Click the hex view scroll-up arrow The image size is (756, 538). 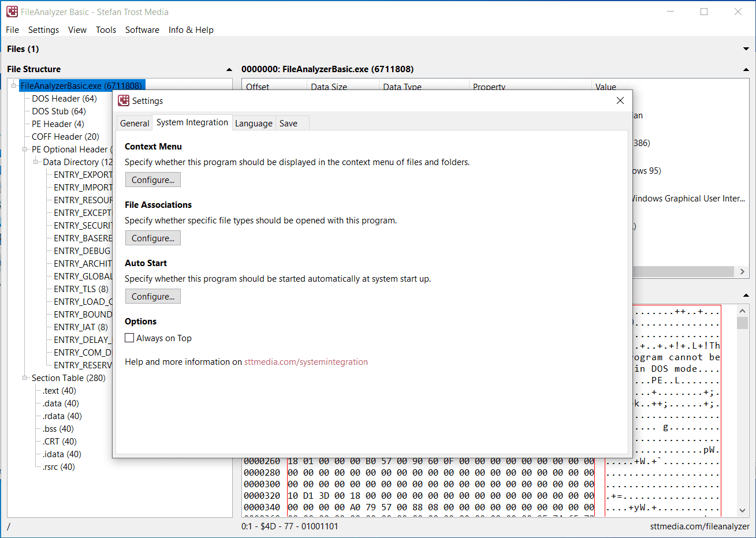pos(743,311)
